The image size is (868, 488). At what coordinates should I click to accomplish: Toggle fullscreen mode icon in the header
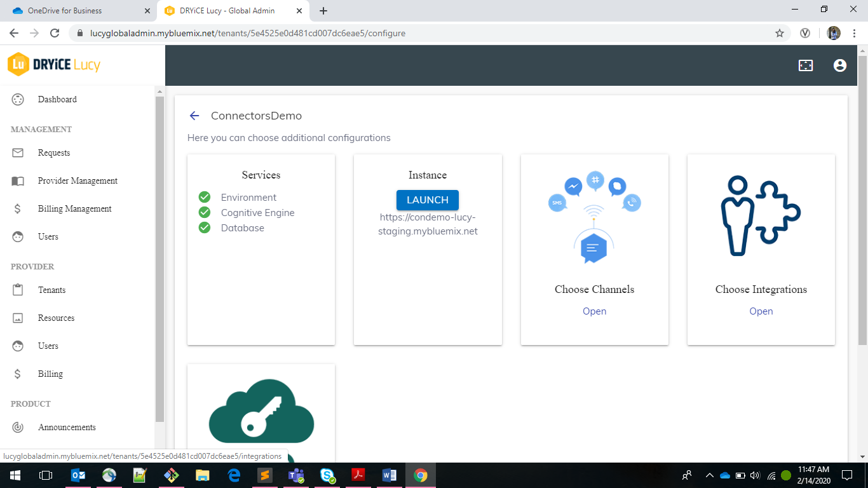(x=806, y=65)
